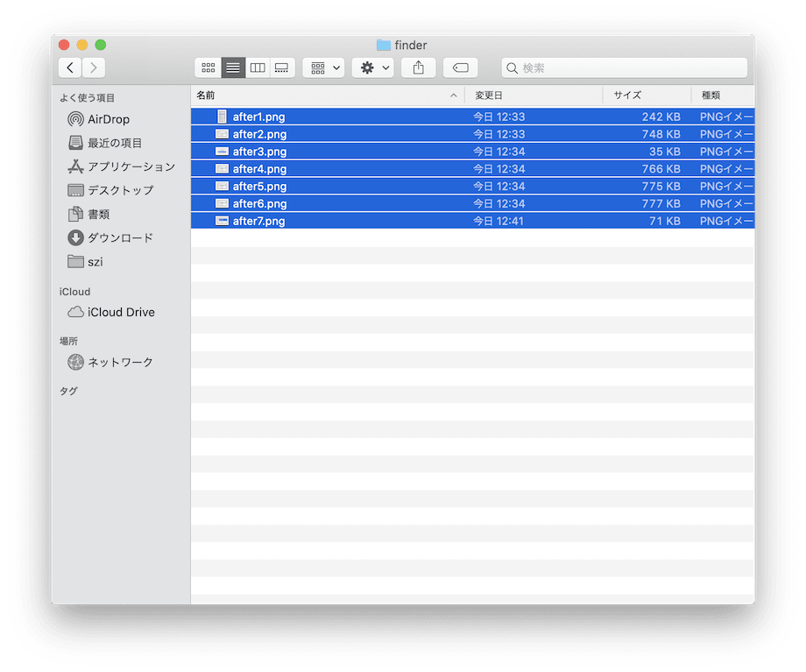Image resolution: width=806 pixels, height=672 pixels.
Task: Click the よく使う項目 sidebar heading
Action: [x=87, y=97]
